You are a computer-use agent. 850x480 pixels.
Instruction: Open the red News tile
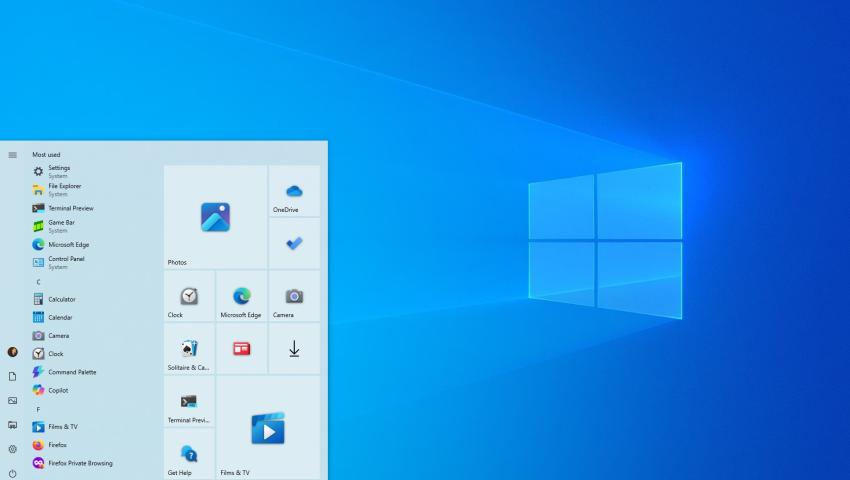pyautogui.click(x=241, y=349)
